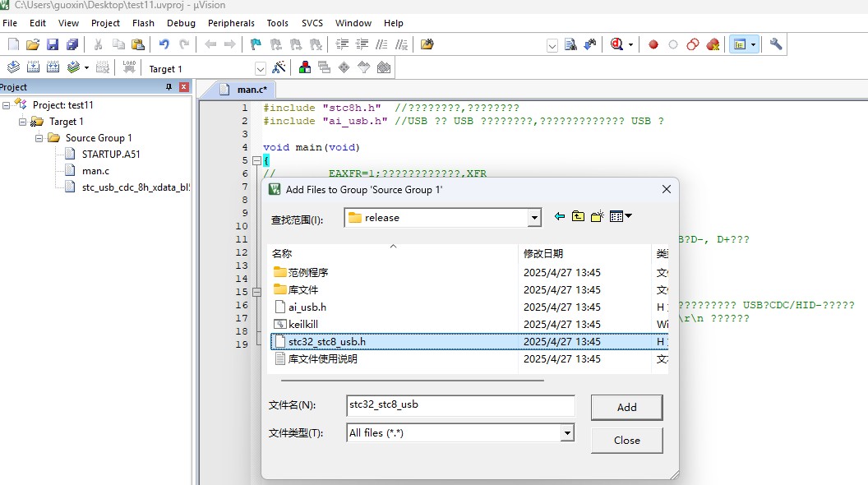Open the File menu

10,23
